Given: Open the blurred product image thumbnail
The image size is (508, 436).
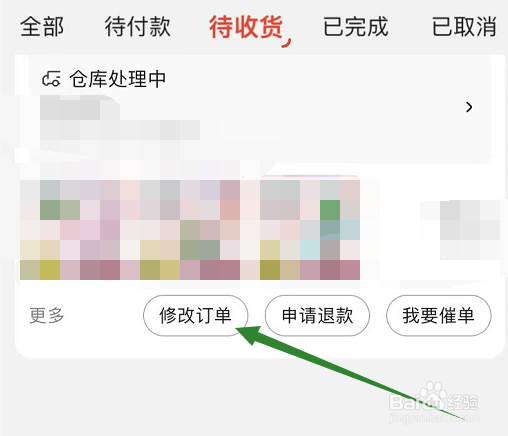Looking at the screenshot, I should point(190,230).
